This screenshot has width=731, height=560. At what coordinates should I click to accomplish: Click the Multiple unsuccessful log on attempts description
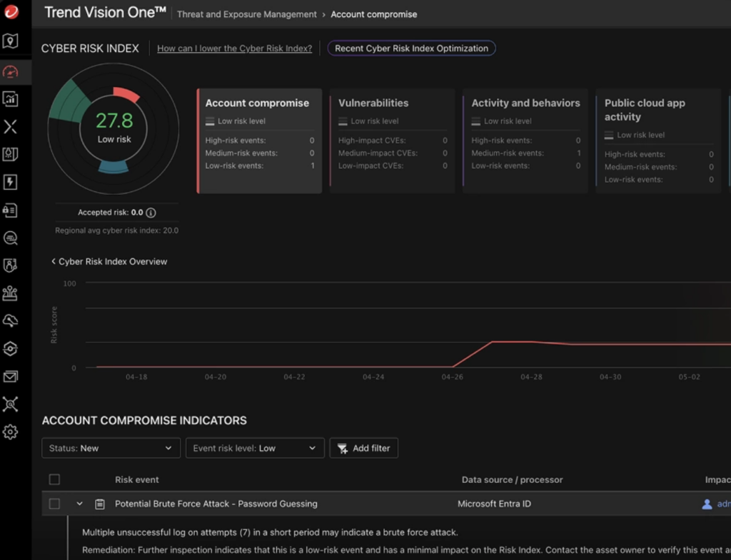pos(270,532)
